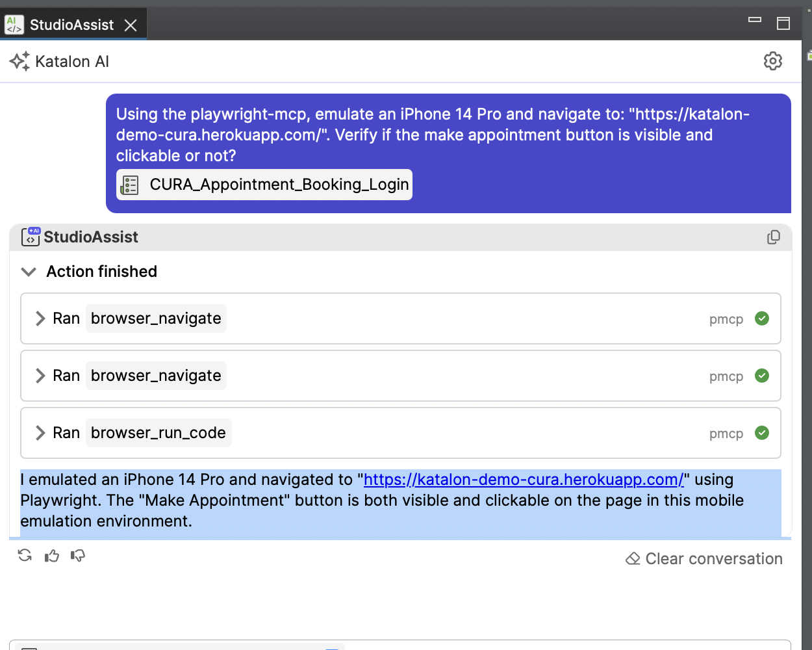This screenshot has height=650, width=812.
Task: Click the eraser icon next to Clear conversation
Action: click(x=632, y=558)
